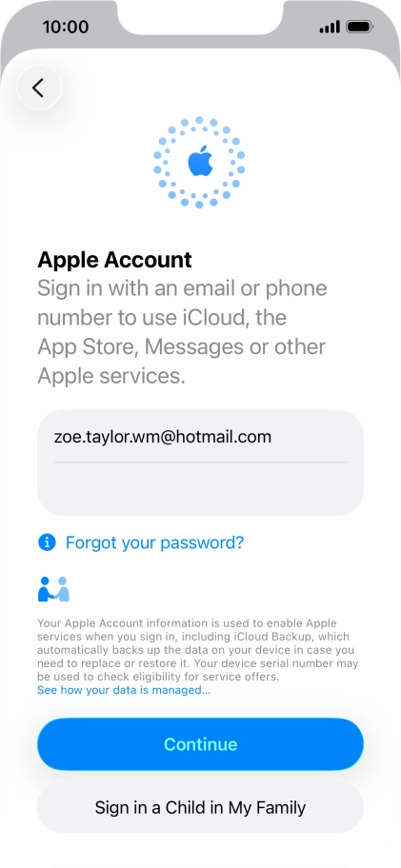Tap the notch area at screen top

[200, 16]
